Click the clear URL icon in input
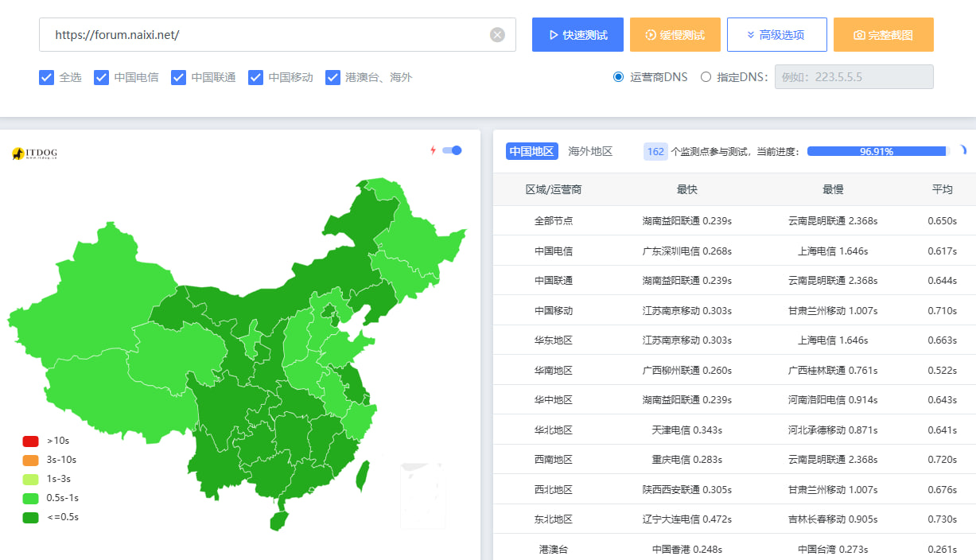The height and width of the screenshot is (560, 976). [x=497, y=35]
